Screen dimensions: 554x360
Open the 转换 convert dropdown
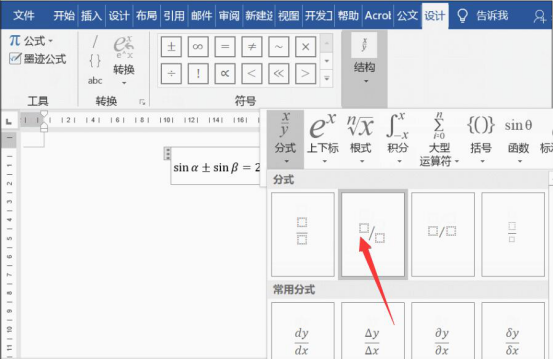[124, 60]
